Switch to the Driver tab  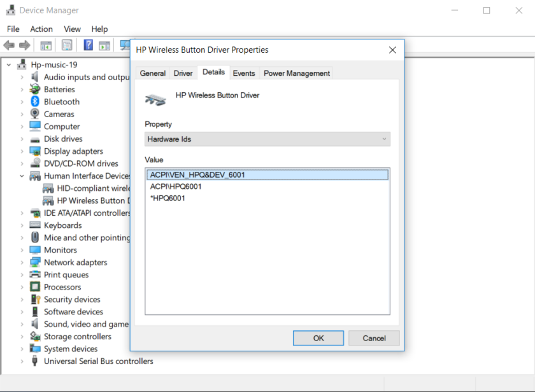[x=183, y=73]
